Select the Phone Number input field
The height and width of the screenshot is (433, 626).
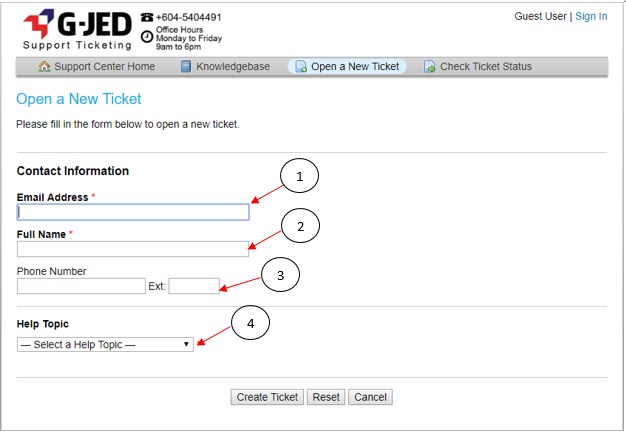point(81,286)
